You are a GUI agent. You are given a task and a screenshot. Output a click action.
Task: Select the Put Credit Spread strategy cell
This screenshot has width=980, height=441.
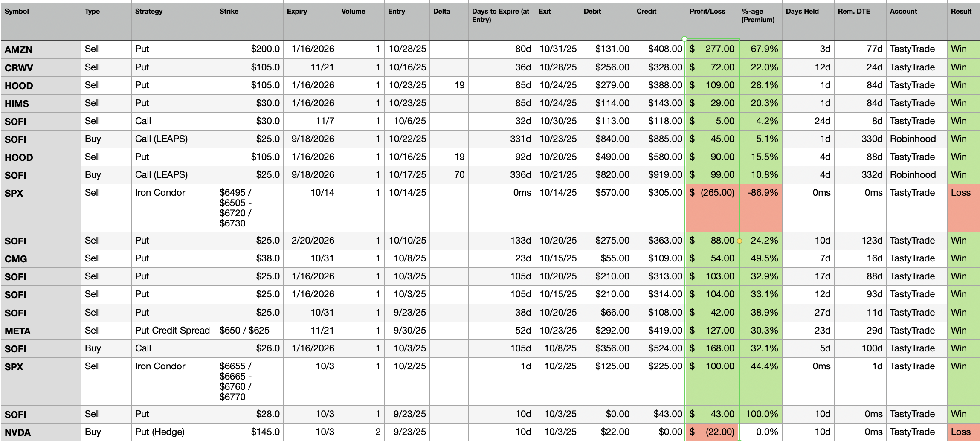coord(173,331)
